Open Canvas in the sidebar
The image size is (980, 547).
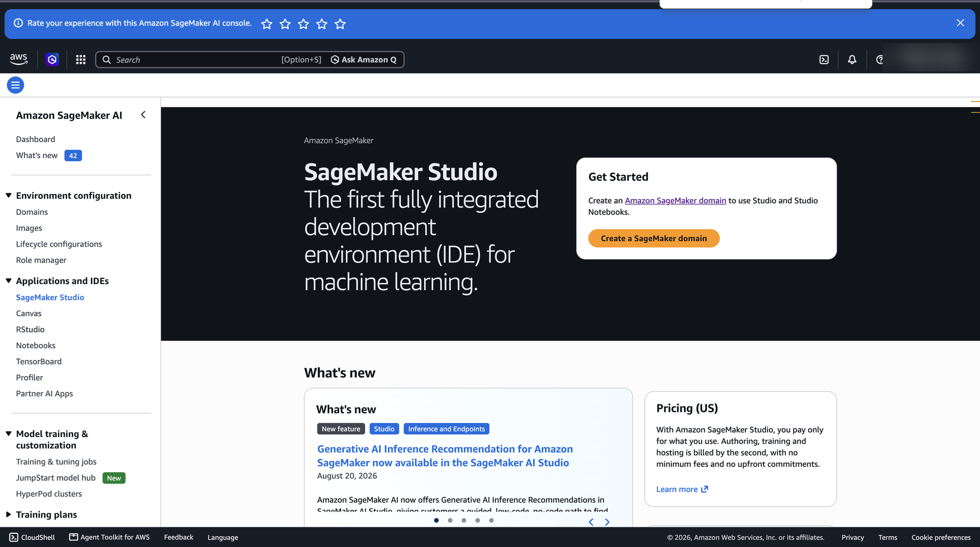29,314
